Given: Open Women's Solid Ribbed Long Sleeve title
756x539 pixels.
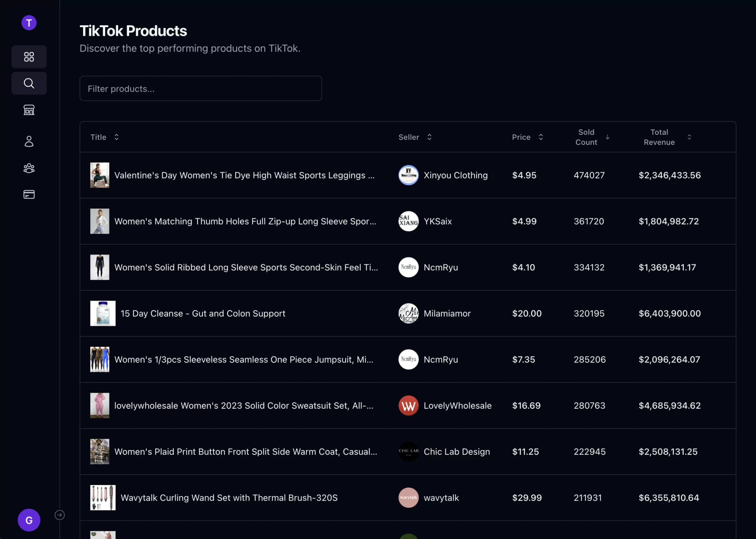Looking at the screenshot, I should [x=246, y=267].
